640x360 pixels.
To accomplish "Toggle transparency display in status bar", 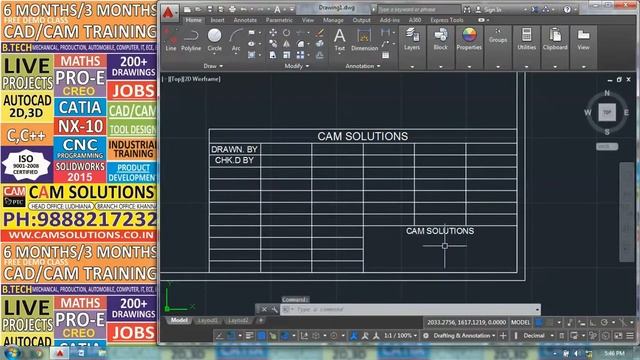I will [261, 336].
